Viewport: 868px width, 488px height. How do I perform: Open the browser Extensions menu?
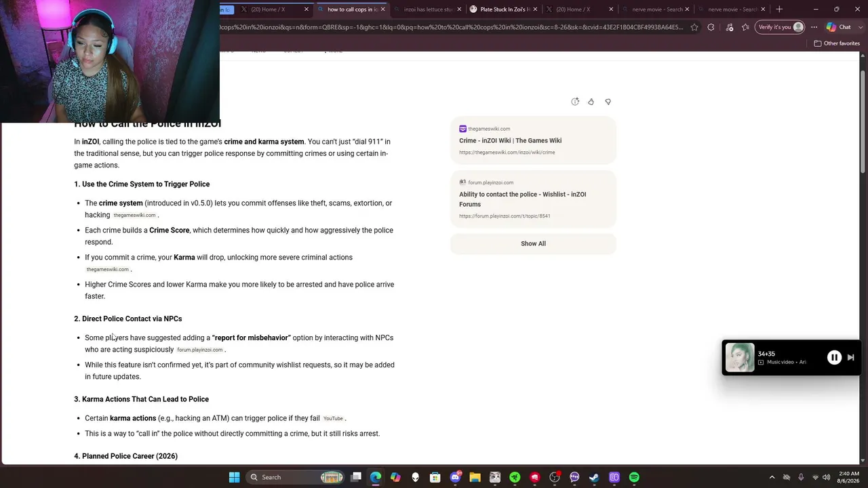(711, 27)
